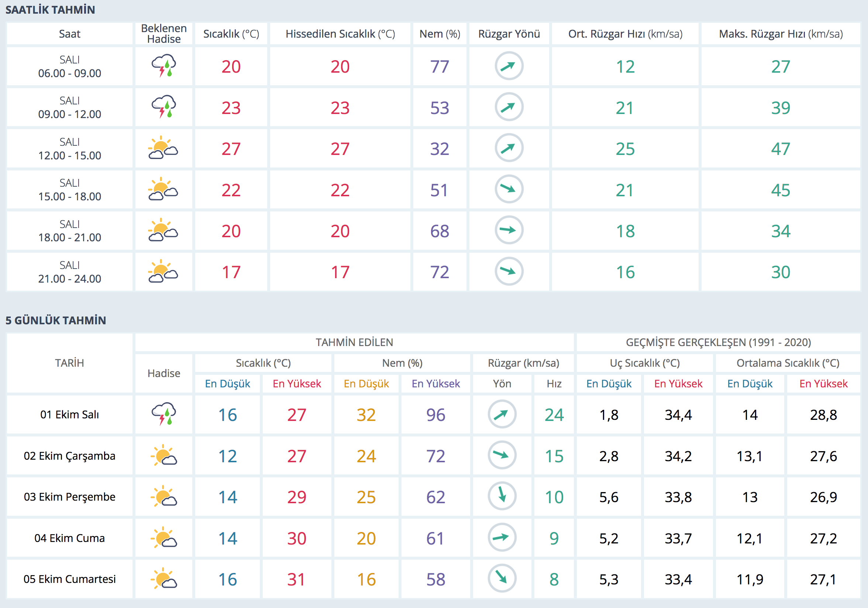The height and width of the screenshot is (608, 868).
Task: Click partly cloudy icon for 21.00 - 24.00
Action: point(163,271)
